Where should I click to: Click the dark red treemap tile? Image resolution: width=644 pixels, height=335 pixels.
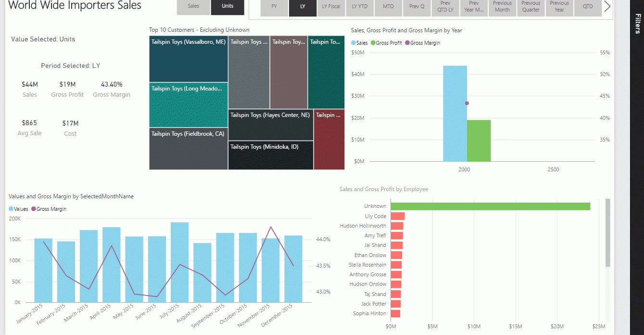click(329, 140)
